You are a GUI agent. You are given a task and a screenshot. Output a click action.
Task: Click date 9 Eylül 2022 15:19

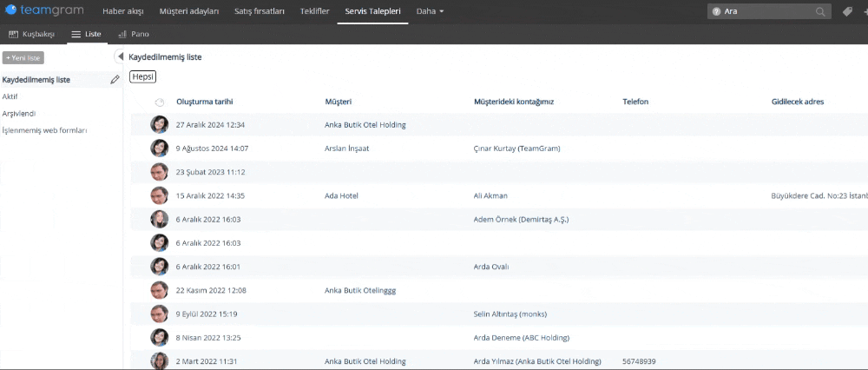click(x=207, y=314)
